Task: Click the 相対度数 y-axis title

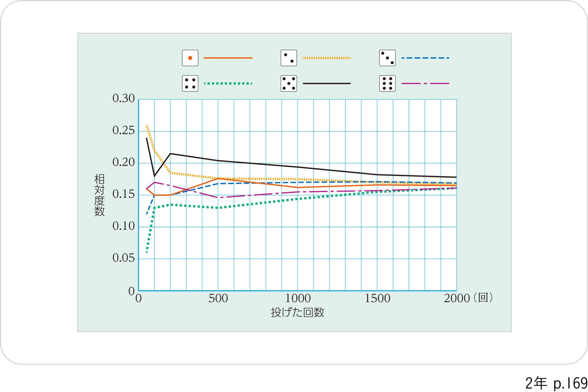Action: click(x=99, y=195)
